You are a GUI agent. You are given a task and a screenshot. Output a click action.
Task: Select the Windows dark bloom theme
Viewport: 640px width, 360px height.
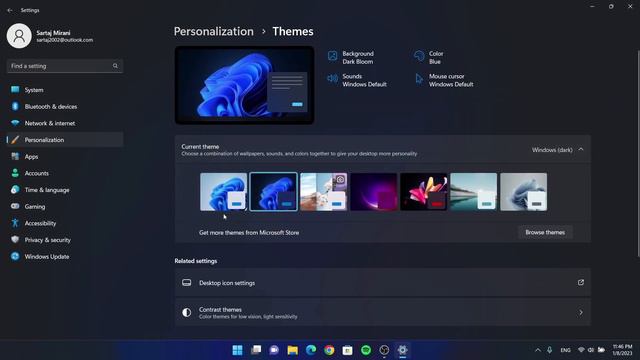coord(273,192)
